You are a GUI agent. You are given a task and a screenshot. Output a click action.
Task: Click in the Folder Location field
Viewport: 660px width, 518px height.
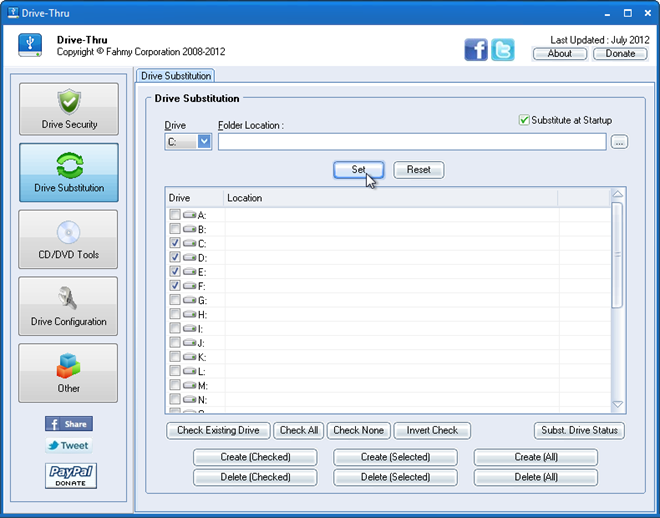(x=411, y=142)
